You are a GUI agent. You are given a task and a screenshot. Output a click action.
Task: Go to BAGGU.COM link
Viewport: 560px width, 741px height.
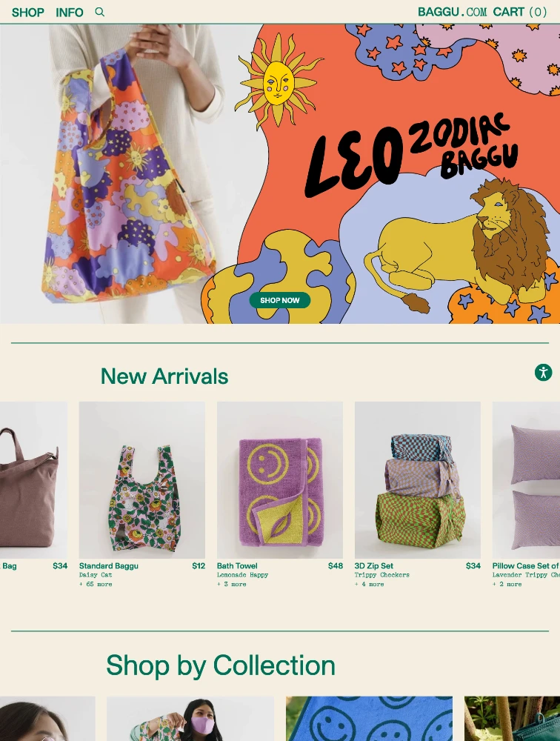(x=453, y=12)
